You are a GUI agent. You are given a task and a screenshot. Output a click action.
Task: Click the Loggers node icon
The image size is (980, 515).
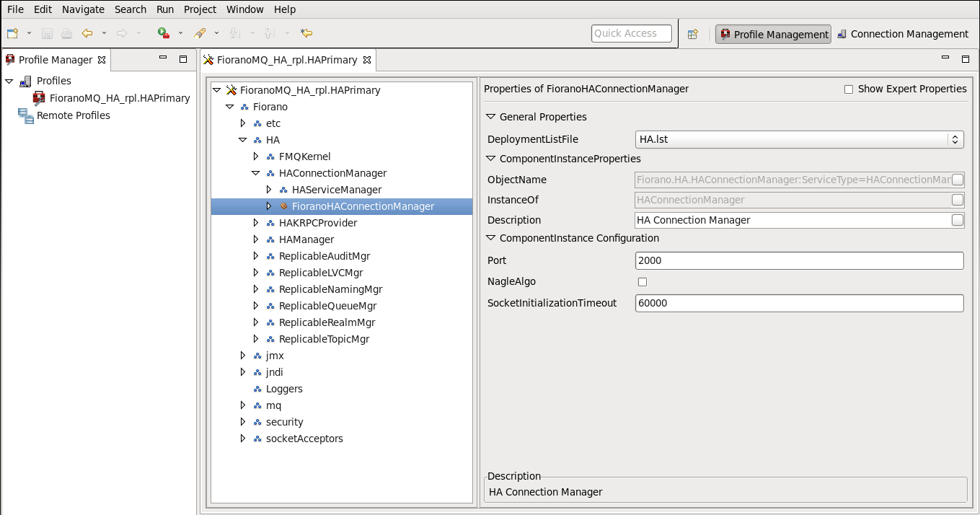pos(257,389)
